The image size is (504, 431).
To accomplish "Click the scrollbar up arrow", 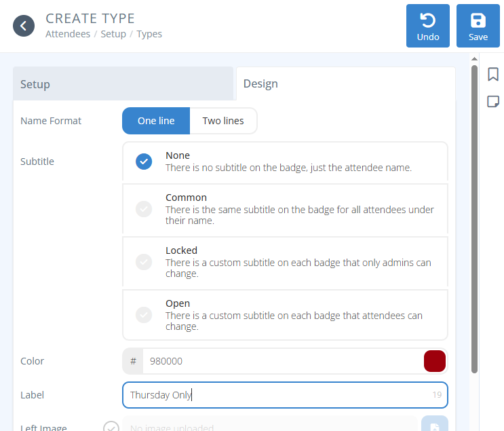I will (x=474, y=59).
